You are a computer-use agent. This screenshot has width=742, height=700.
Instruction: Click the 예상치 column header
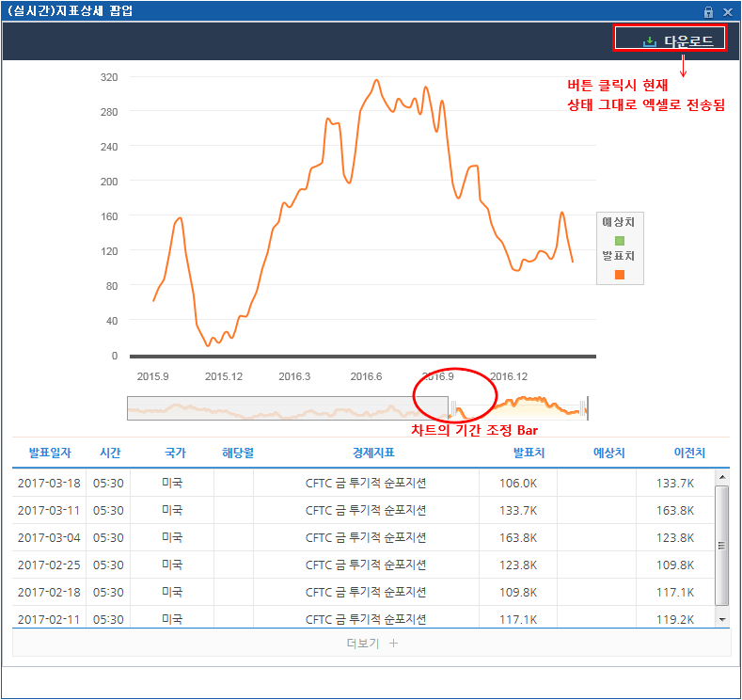608,453
